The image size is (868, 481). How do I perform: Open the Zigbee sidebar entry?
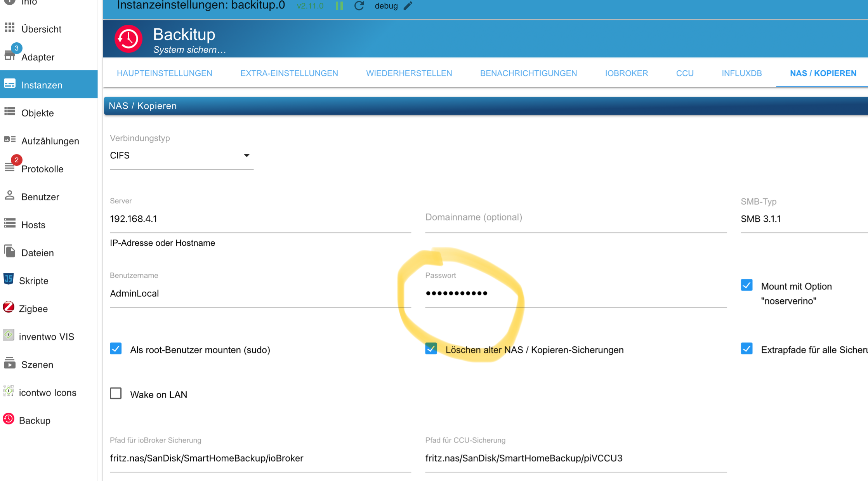tap(33, 309)
